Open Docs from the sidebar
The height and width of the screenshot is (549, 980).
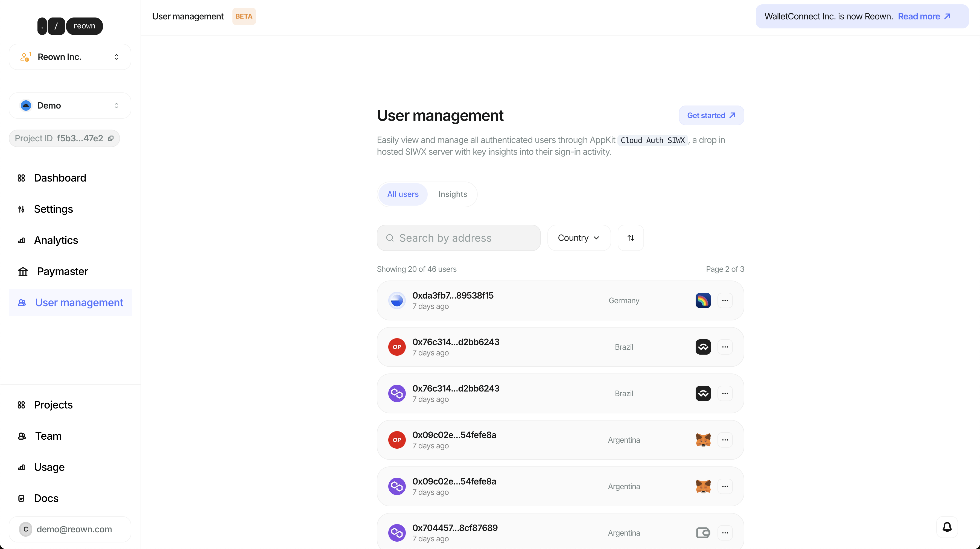(46, 498)
